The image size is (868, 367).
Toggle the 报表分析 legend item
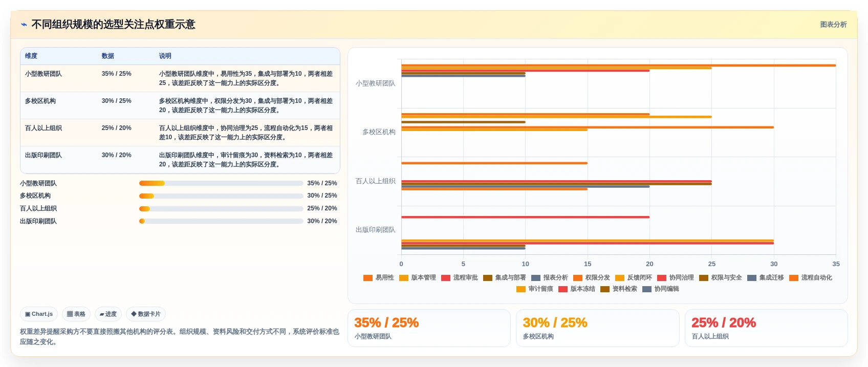coord(550,277)
